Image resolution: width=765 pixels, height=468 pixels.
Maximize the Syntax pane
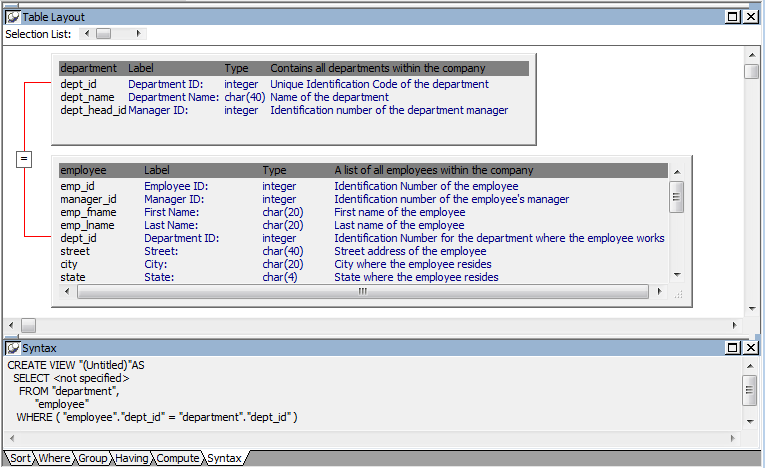tap(733, 348)
